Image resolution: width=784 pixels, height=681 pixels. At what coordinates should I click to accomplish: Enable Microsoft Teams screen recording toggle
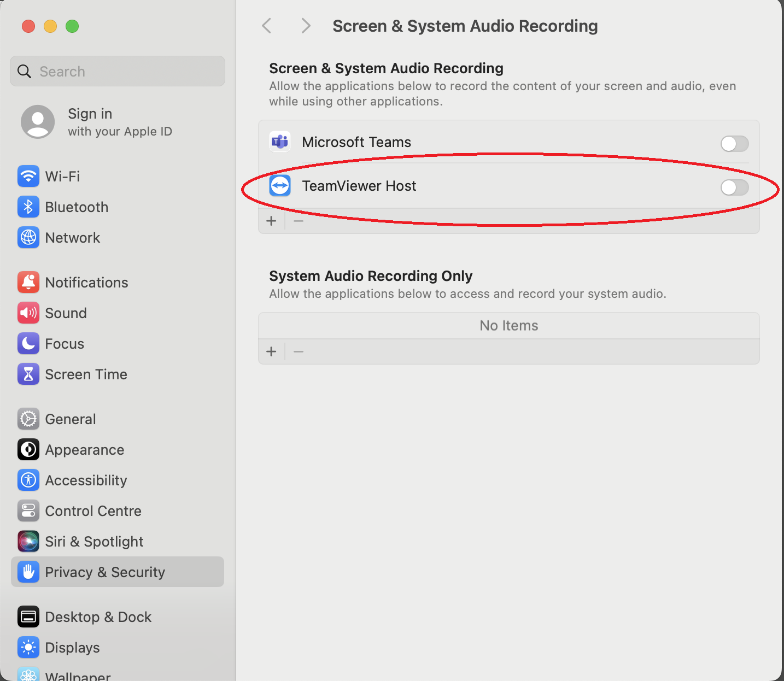tap(734, 144)
